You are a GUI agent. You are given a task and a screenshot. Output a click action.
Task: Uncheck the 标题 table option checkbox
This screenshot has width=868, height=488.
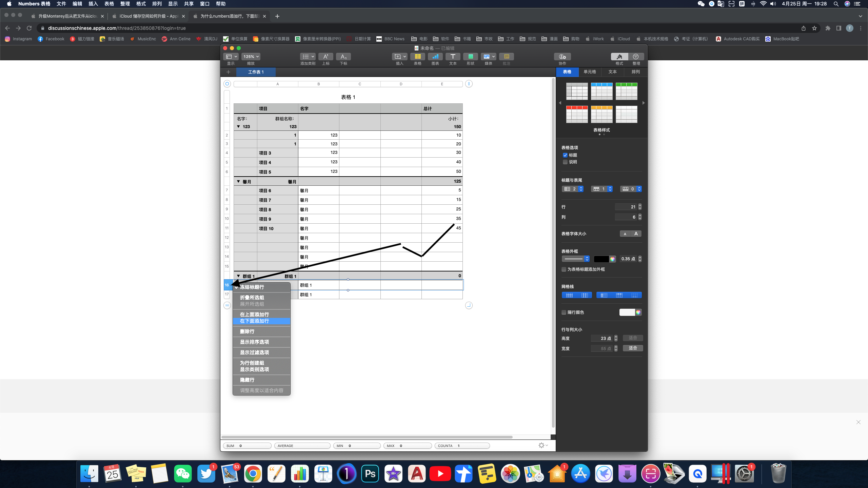(x=565, y=155)
